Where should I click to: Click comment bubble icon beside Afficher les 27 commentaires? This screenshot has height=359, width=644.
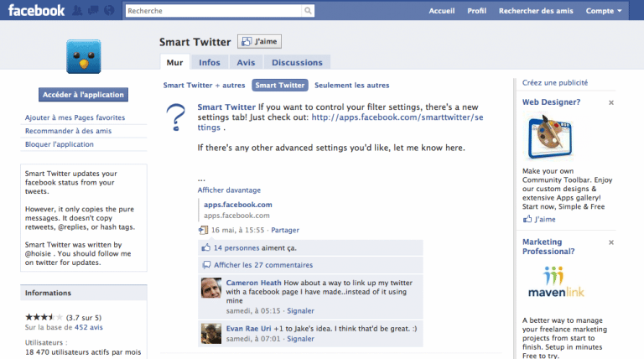coord(206,265)
